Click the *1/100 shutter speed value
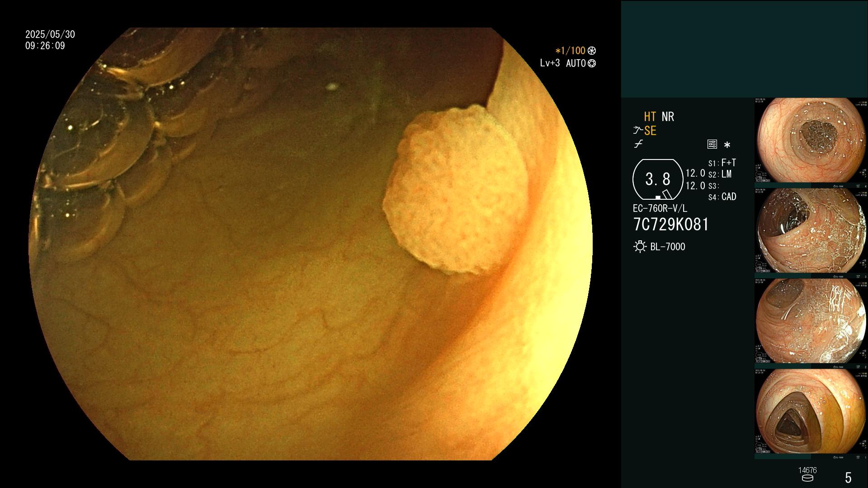The height and width of the screenshot is (488, 868). 571,51
